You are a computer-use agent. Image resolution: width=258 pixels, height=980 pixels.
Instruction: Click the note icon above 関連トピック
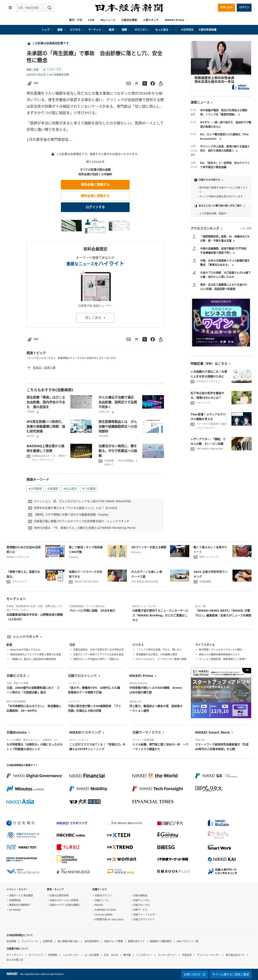click(137, 339)
